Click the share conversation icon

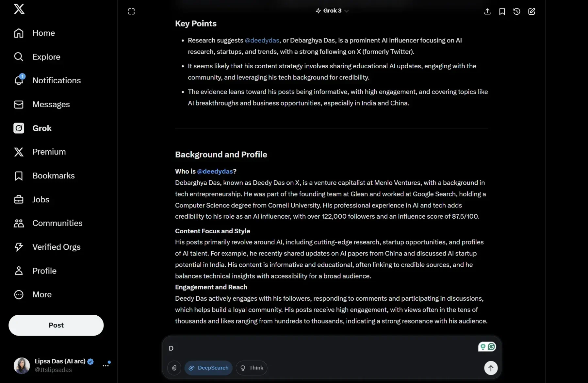coord(487,11)
